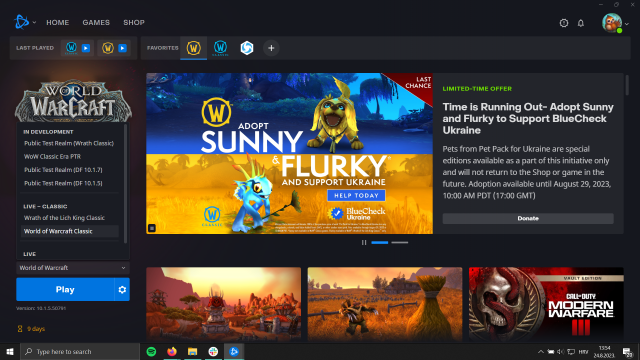Select WoW Classic icon in Last Played
The height and width of the screenshot is (360, 640).
tap(71, 48)
